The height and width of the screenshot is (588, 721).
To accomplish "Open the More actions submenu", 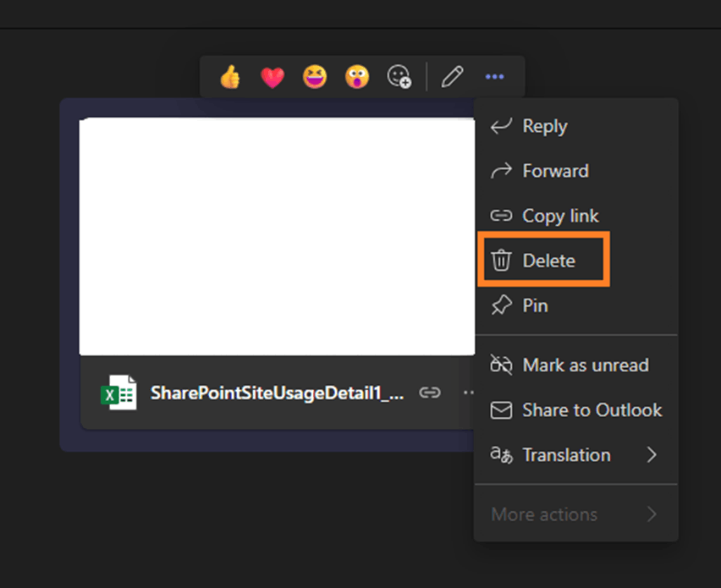I will point(575,514).
